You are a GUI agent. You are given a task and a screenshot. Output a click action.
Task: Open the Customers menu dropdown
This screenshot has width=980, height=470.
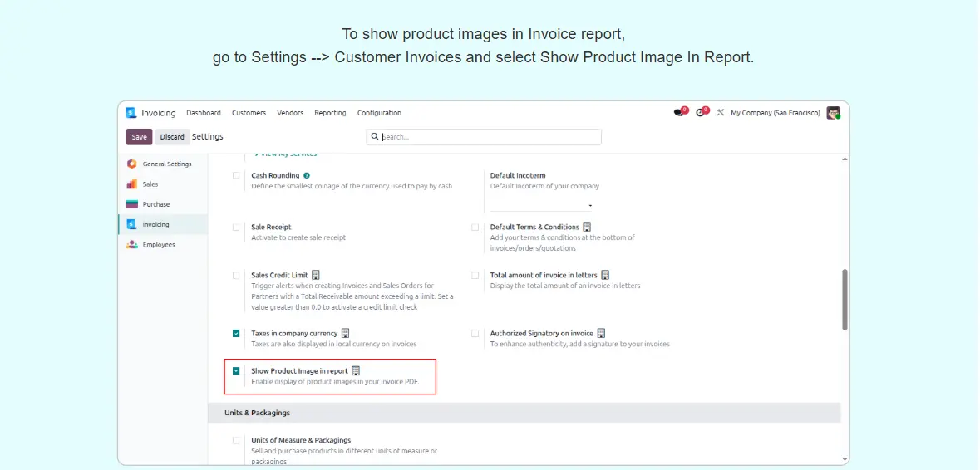coord(249,113)
